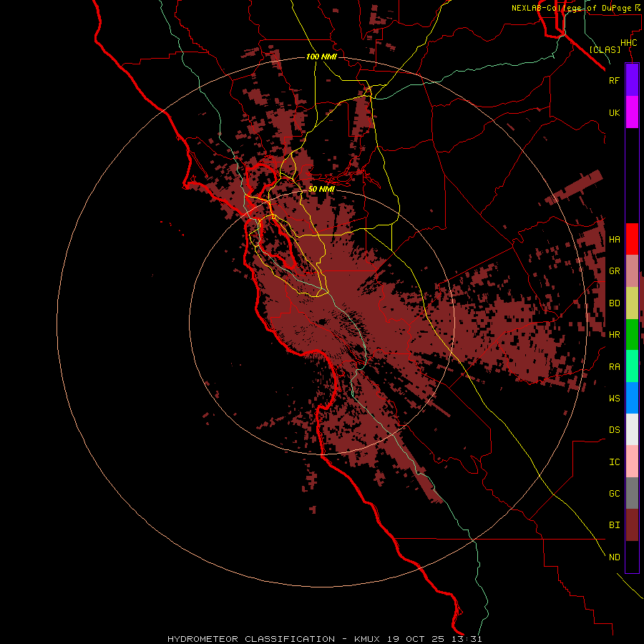Click the DS legend label
Image resolution: width=644 pixels, height=644 pixels.
tap(615, 430)
